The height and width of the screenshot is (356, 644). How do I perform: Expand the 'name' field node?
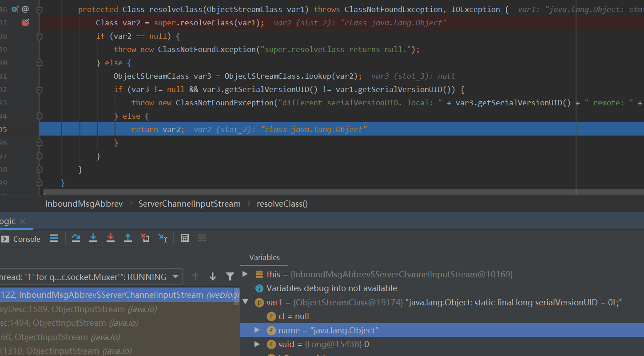[x=257, y=330]
